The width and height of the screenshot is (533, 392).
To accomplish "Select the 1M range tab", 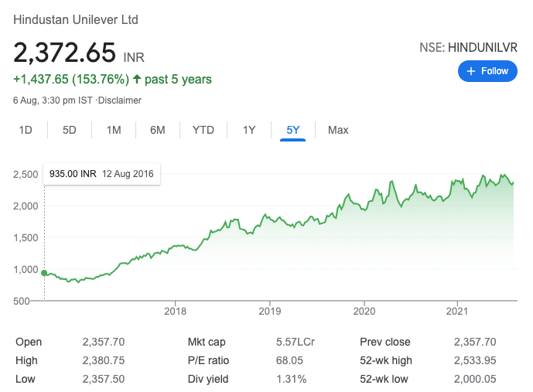I will 114,130.
